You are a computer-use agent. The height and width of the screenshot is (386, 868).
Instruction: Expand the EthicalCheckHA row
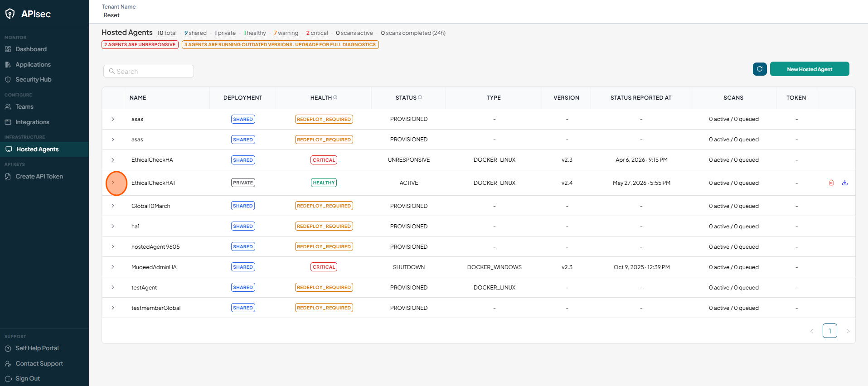[113, 160]
